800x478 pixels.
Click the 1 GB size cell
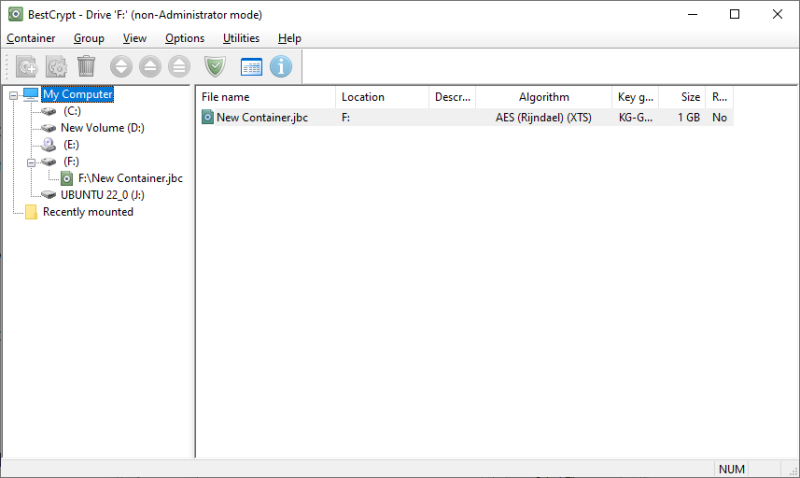coord(688,117)
